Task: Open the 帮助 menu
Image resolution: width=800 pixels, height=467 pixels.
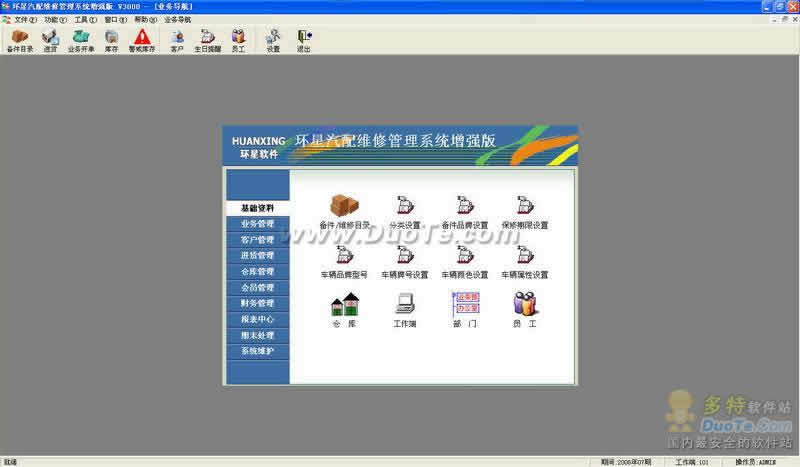Action: (145, 19)
